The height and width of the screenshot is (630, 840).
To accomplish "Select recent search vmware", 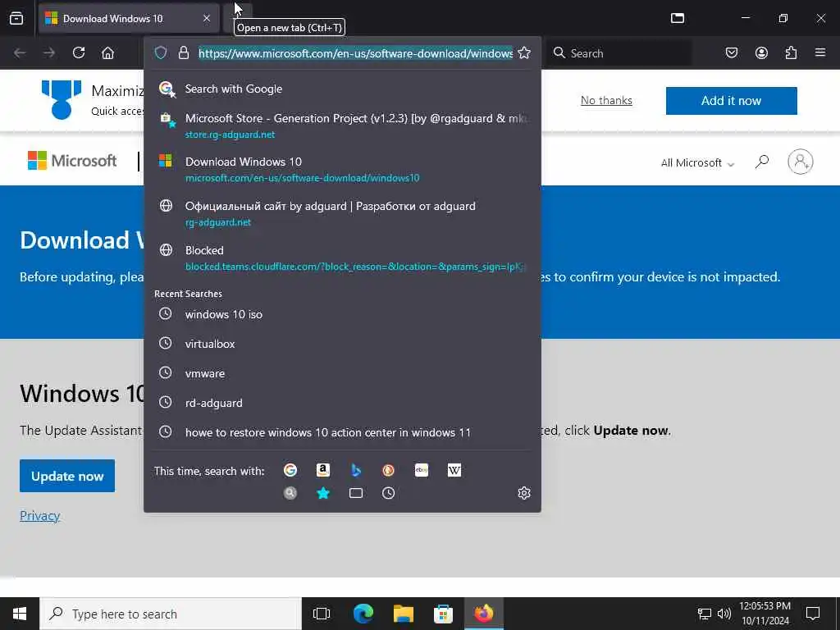I will click(342, 373).
